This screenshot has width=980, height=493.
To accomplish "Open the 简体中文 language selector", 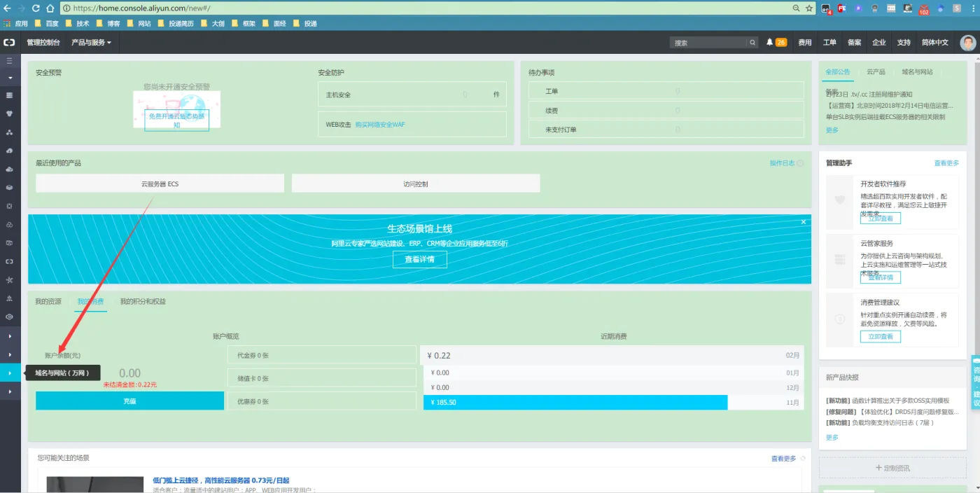I will pyautogui.click(x=935, y=43).
